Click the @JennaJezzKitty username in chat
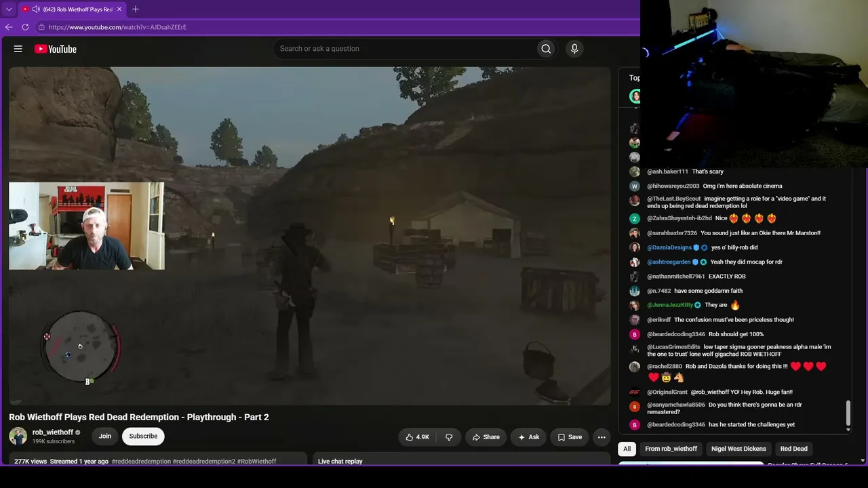Viewport: 868px width, 488px height. [670, 305]
